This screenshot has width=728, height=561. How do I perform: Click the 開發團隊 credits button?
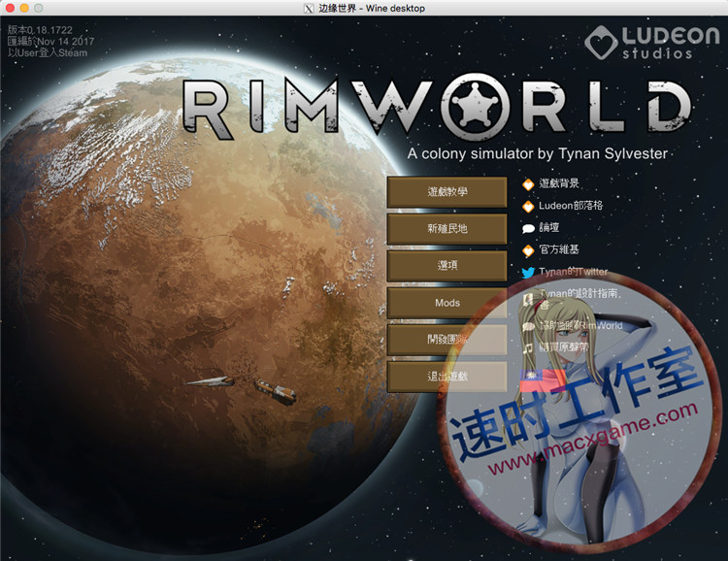click(x=447, y=340)
